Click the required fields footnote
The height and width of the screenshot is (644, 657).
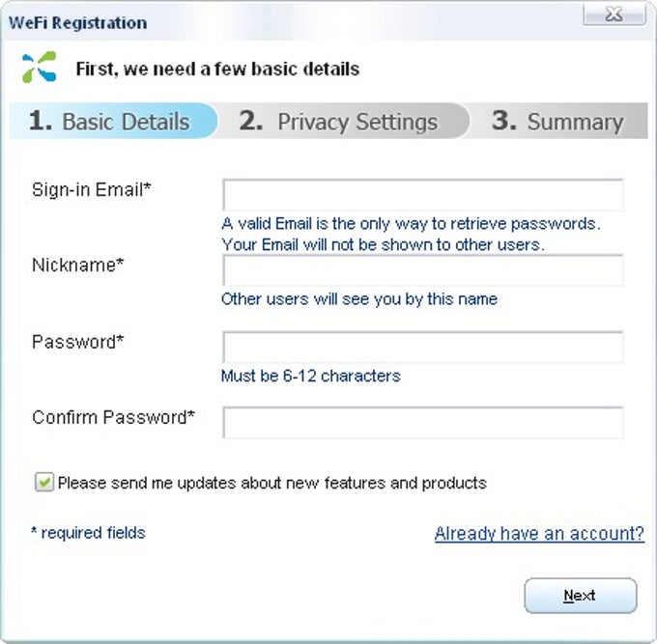point(89,533)
